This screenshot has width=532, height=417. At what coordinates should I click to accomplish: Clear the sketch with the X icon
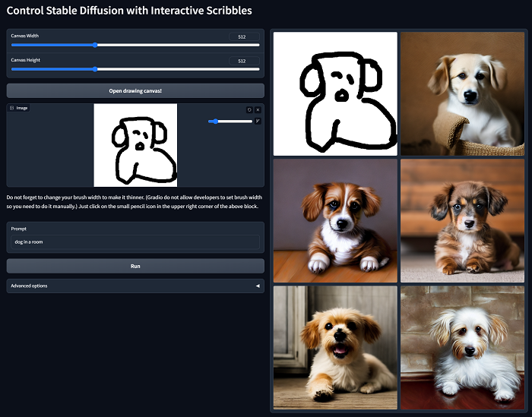coord(258,109)
